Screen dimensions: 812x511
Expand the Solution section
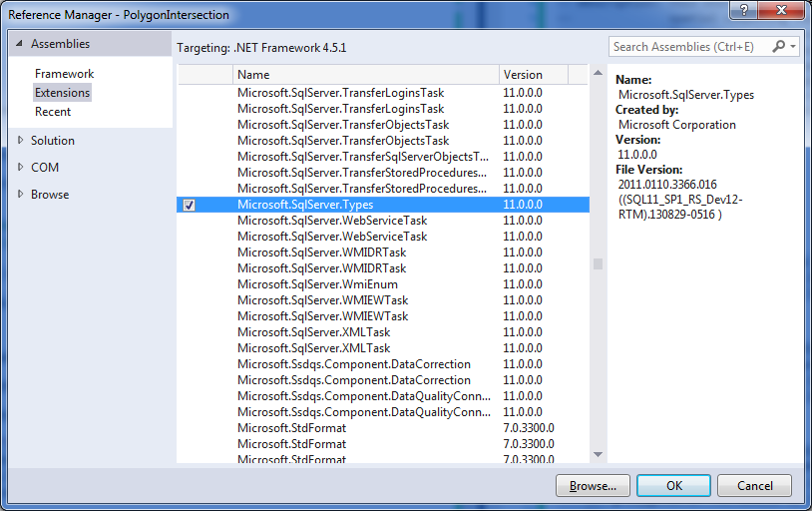(20, 140)
